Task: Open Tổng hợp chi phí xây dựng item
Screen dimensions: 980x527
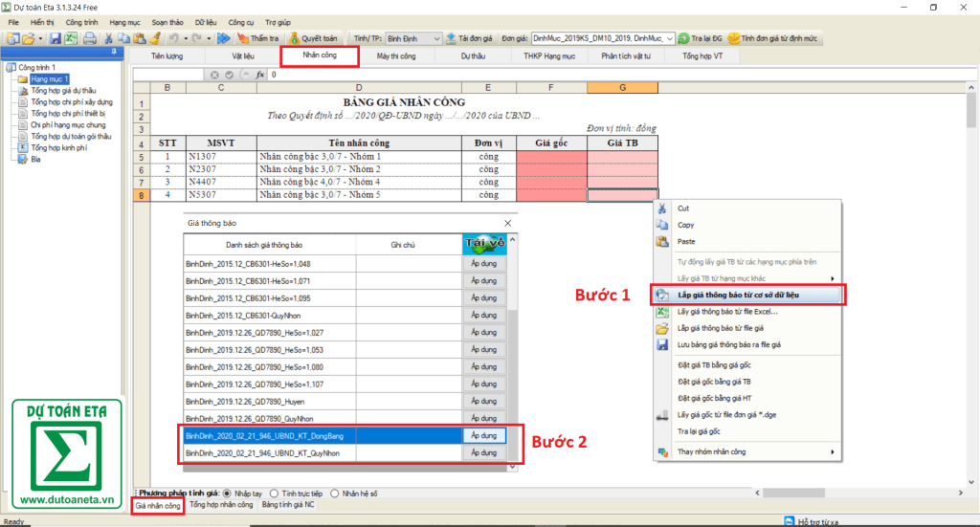Action: coord(72,101)
